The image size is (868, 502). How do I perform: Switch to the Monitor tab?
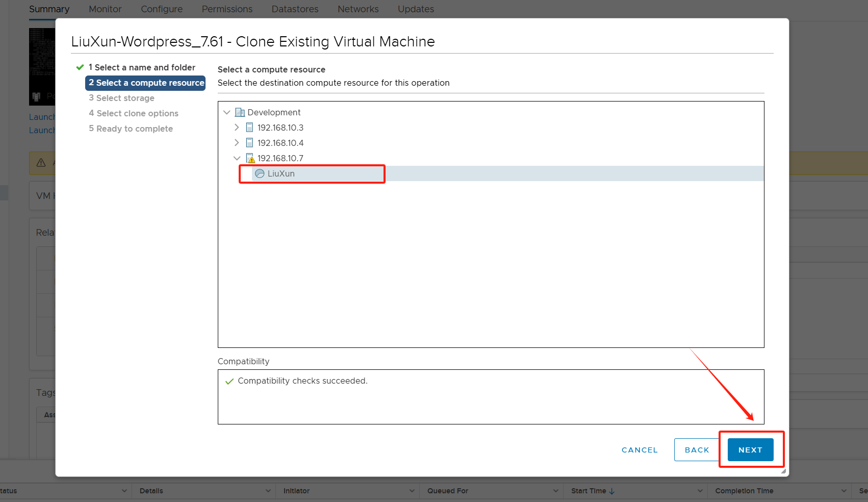pyautogui.click(x=105, y=9)
